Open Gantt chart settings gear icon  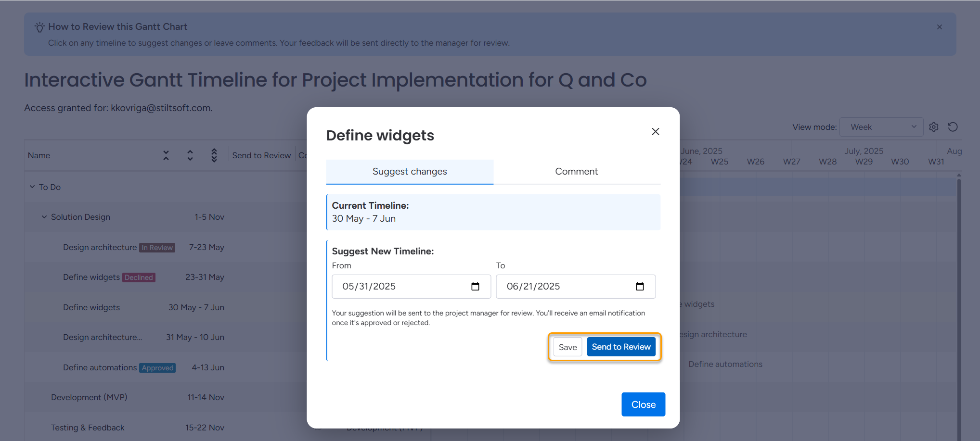(933, 127)
